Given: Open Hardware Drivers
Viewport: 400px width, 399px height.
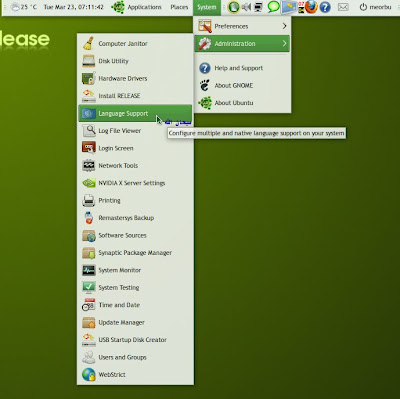Looking at the screenshot, I should 135,78.
